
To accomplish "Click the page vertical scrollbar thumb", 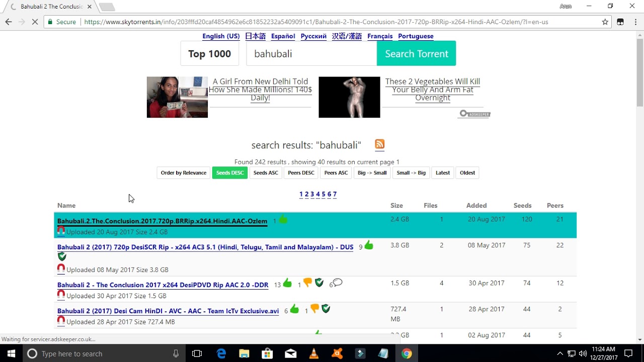I will tap(640, 72).
